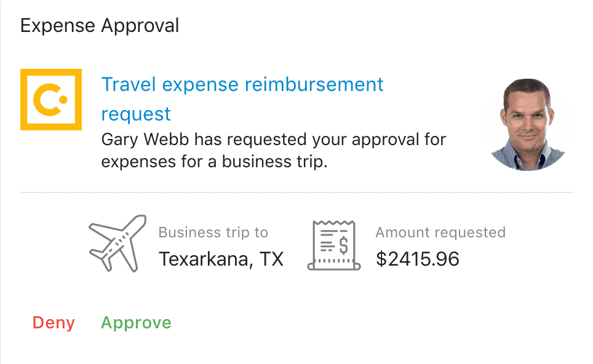Image resolution: width=593 pixels, height=364 pixels.
Task: Click the orange dot inside the Concur logo
Action: (x=63, y=100)
